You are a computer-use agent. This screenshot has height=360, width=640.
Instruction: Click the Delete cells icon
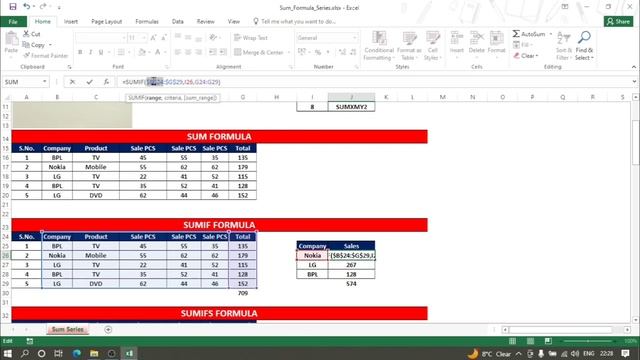click(x=476, y=38)
